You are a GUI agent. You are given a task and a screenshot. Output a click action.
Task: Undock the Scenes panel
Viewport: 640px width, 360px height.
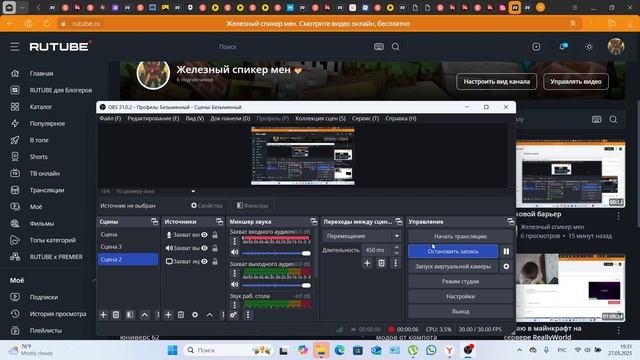pyautogui.click(x=154, y=222)
